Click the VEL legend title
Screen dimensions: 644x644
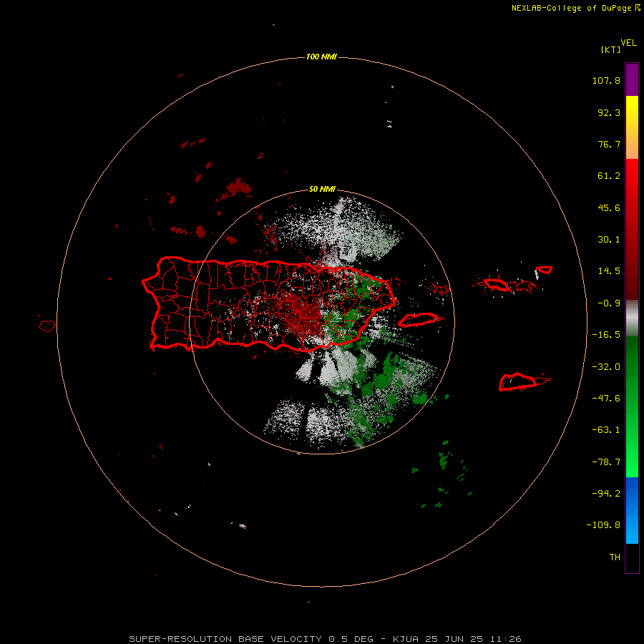[x=628, y=43]
